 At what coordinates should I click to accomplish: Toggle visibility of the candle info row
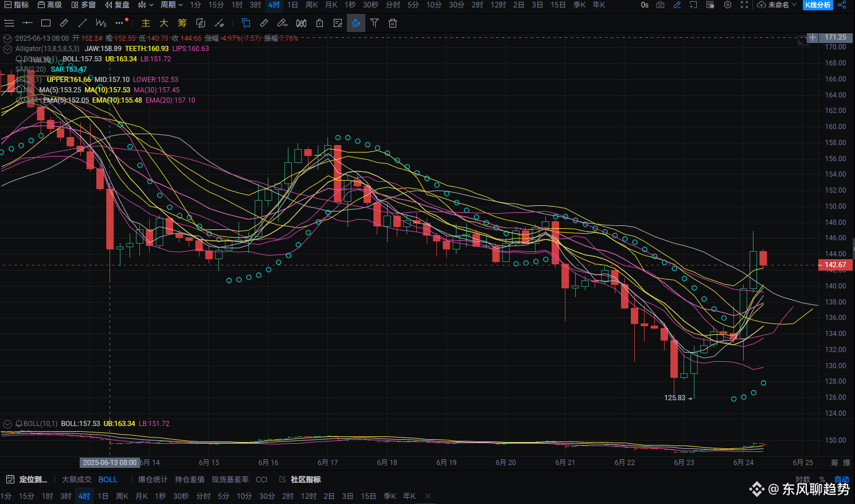[7, 38]
